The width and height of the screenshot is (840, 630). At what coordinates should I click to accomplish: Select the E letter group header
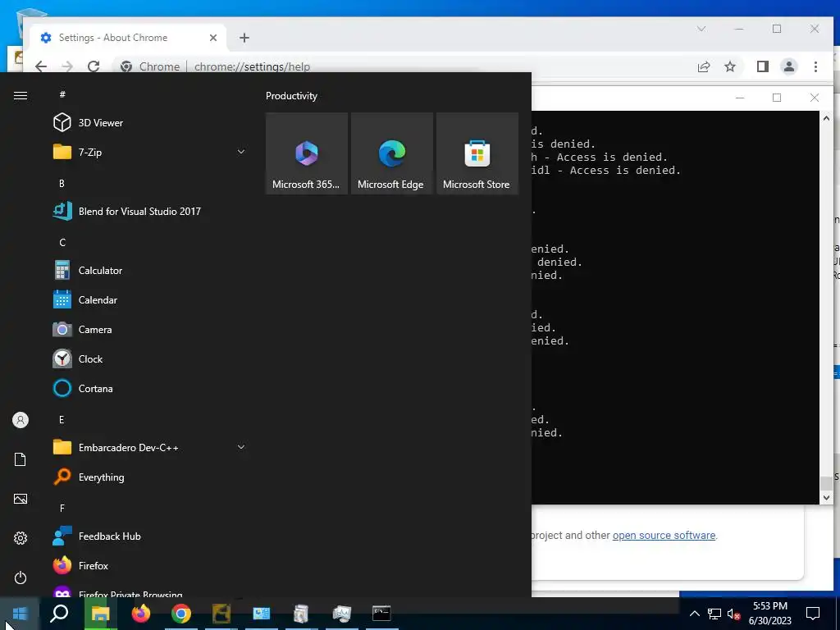click(62, 419)
